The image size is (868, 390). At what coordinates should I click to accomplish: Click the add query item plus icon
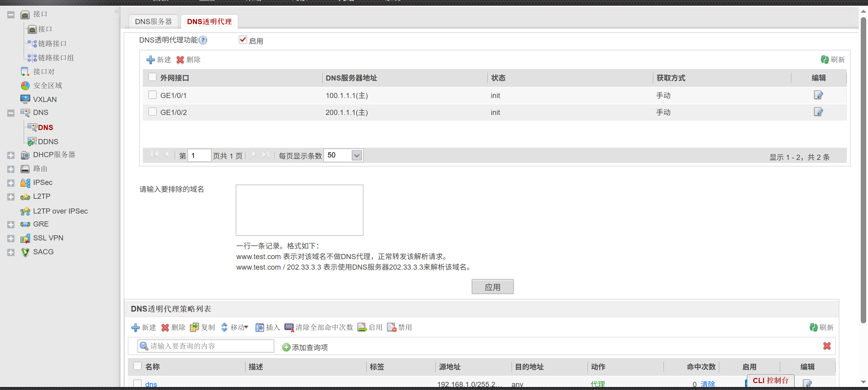286,347
